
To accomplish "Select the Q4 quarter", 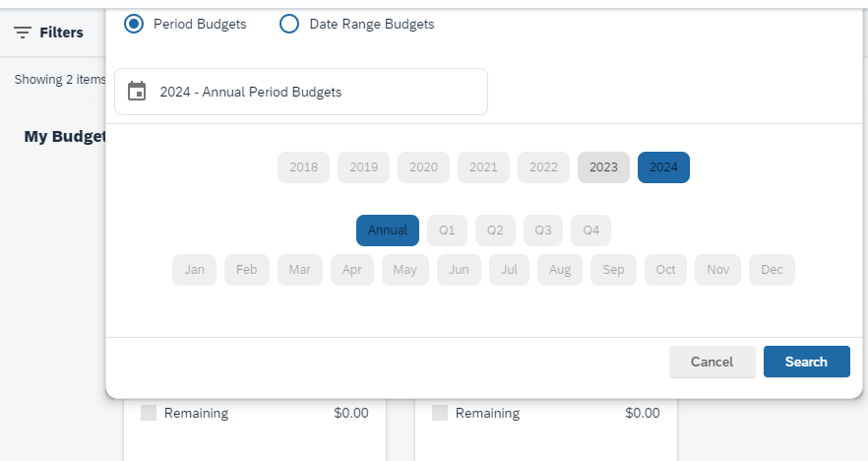I will (590, 230).
